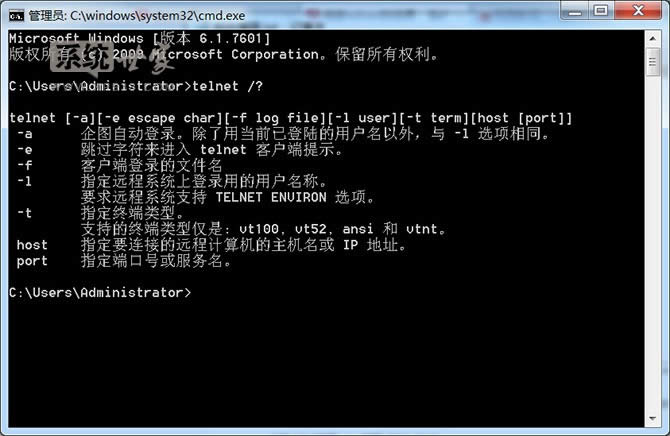Close the administrator command prompt window

(x=638, y=10)
